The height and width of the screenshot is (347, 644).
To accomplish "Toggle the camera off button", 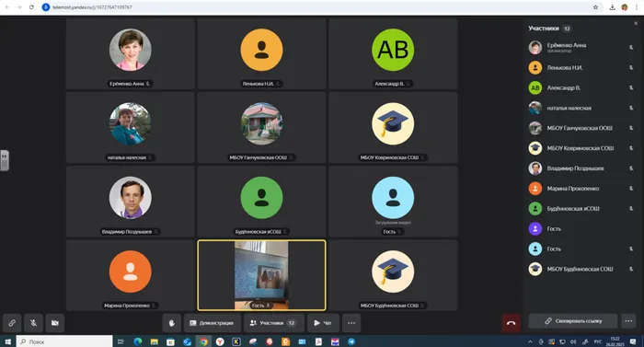I will point(54,323).
